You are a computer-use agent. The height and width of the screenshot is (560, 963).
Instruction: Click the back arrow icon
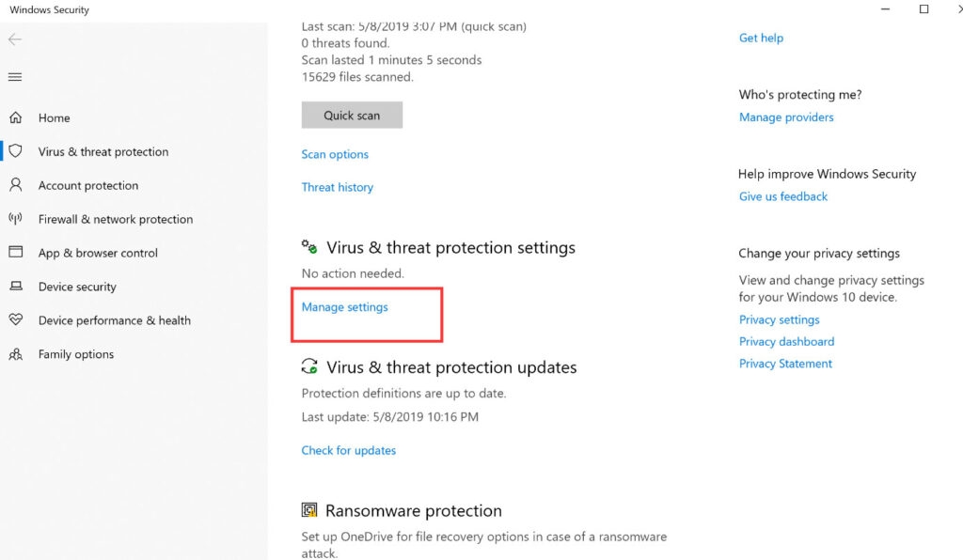[x=15, y=39]
